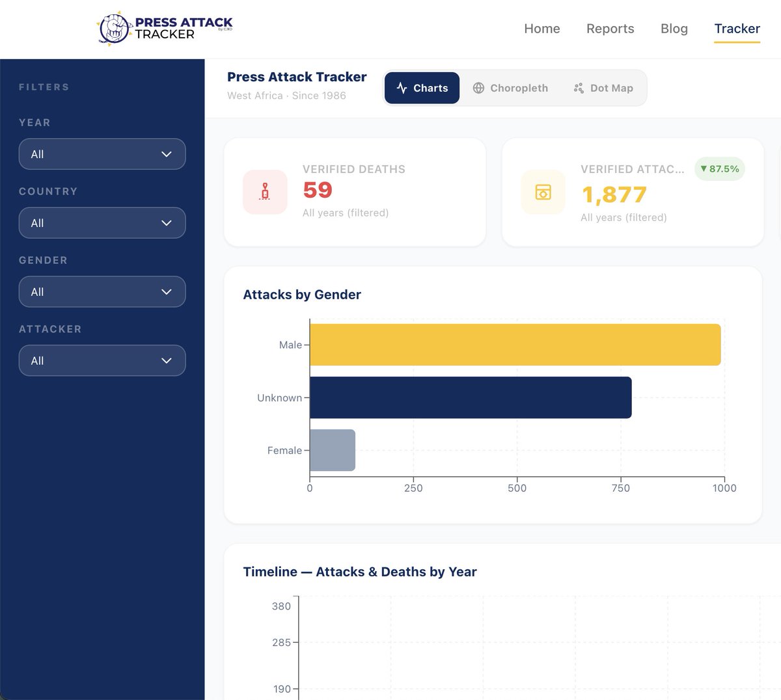Click the Female axis label
The height and width of the screenshot is (700, 781).
coord(284,450)
